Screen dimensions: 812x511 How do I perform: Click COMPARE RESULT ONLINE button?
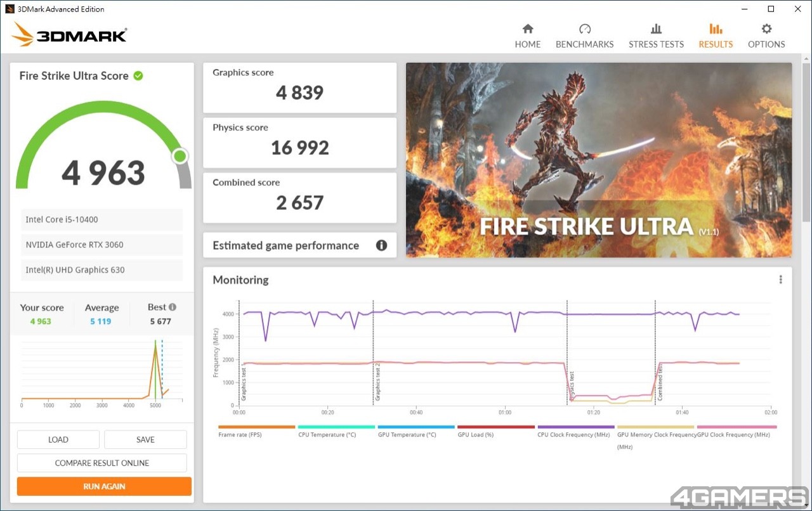click(102, 463)
